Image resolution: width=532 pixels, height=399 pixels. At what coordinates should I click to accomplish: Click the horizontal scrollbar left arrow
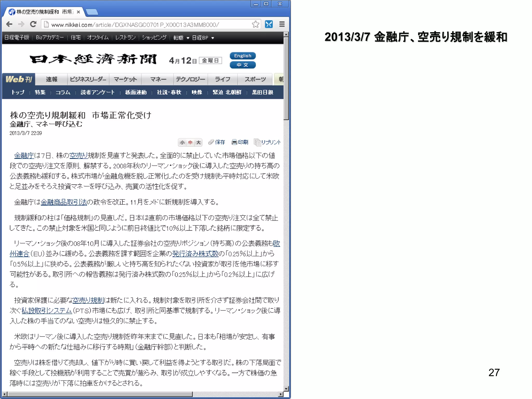coord(5,394)
